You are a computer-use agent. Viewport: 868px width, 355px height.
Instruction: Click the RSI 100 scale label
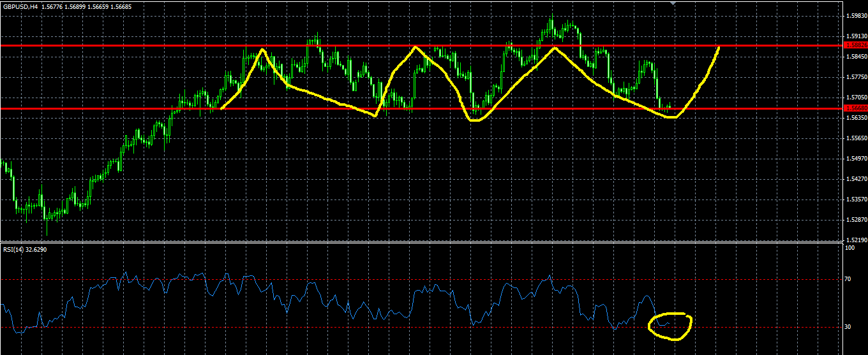[x=849, y=247]
